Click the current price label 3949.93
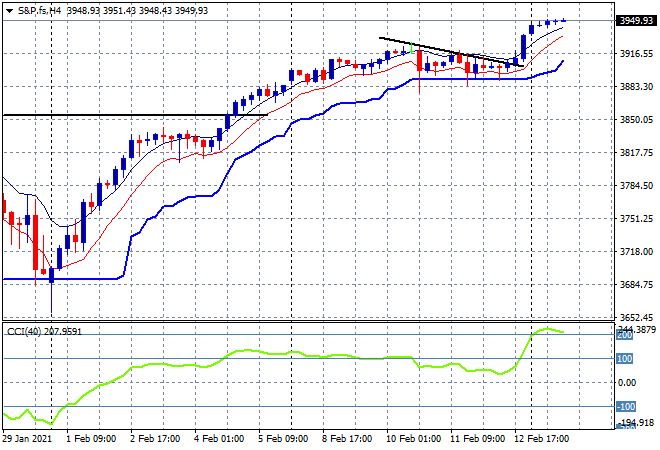Screen dimensions: 660x450 633,20
